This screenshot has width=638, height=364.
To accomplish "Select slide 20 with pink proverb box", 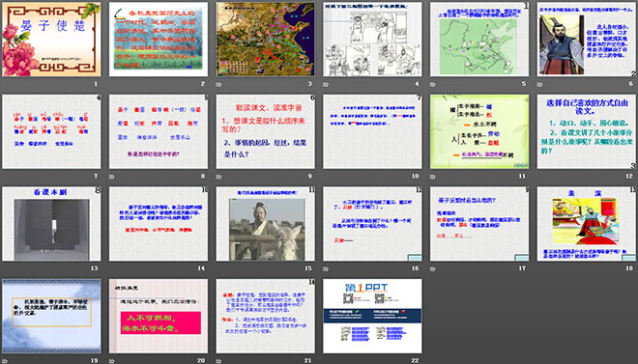I will pos(159,316).
